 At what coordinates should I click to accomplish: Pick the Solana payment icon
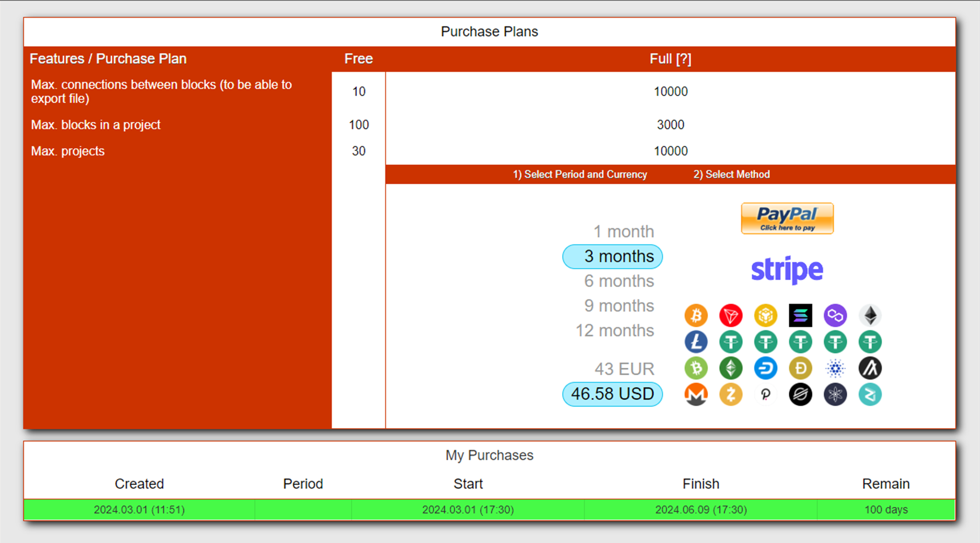pyautogui.click(x=800, y=315)
